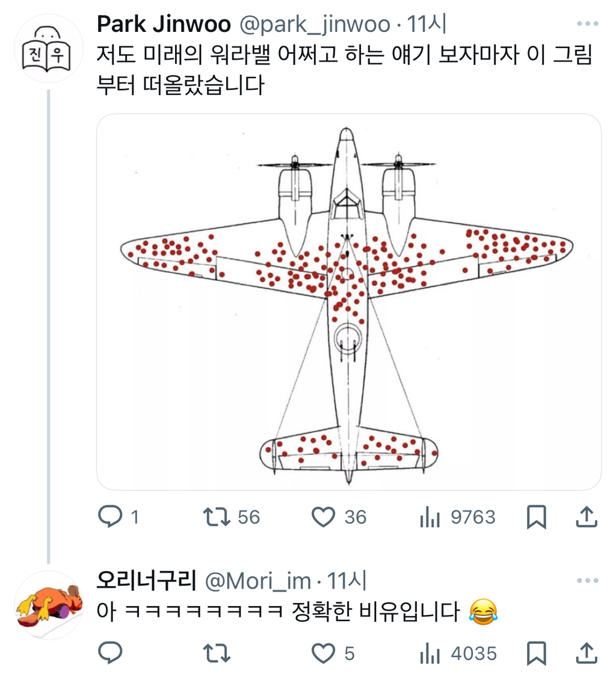Enlarge the bomber plane bullet-hole image
The image size is (616, 674).
pyautogui.click(x=349, y=302)
